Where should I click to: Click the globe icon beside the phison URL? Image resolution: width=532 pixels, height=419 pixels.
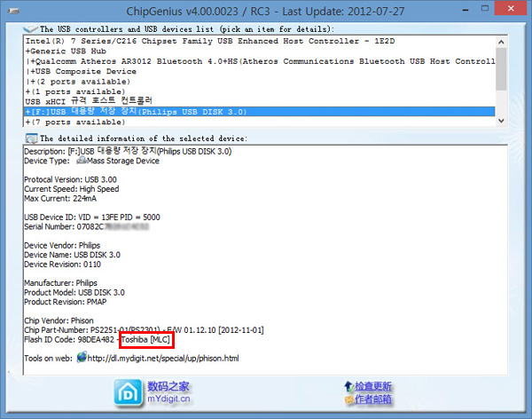(82, 357)
